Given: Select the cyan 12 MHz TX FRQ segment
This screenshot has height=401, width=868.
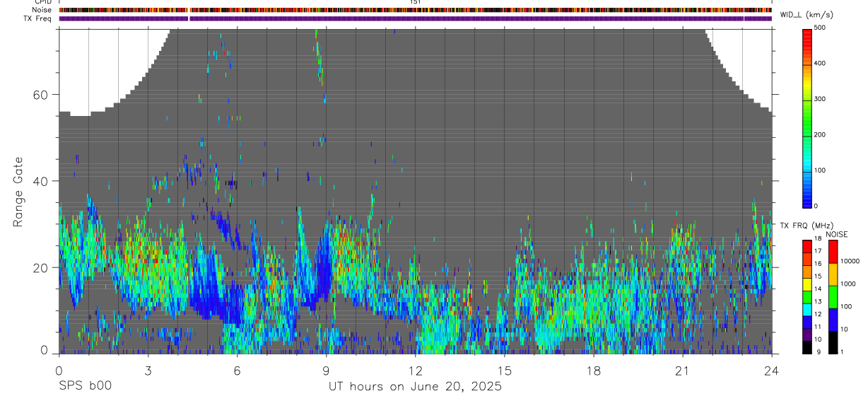Looking at the screenshot, I should [x=807, y=310].
